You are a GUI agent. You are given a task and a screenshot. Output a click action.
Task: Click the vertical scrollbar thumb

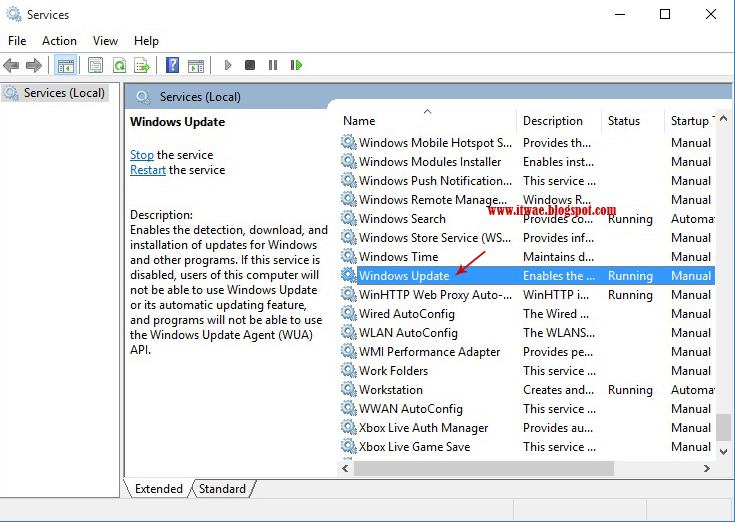[724, 427]
